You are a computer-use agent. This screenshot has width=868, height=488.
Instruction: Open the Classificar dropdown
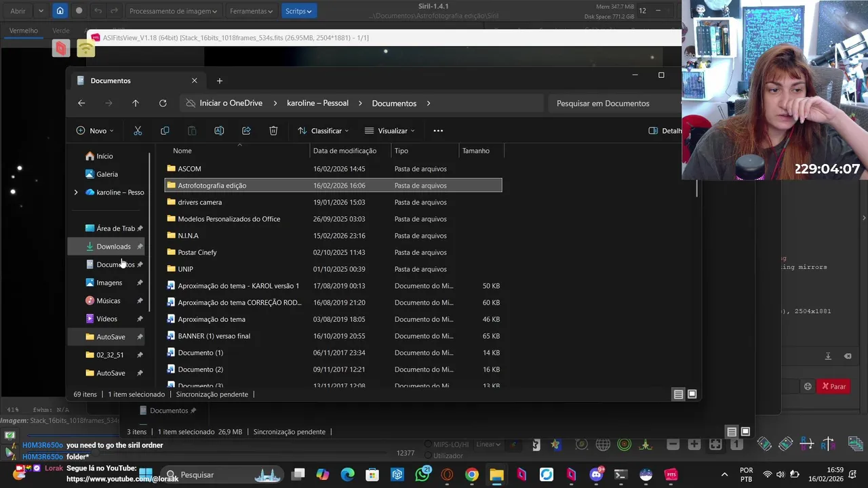[323, 131]
